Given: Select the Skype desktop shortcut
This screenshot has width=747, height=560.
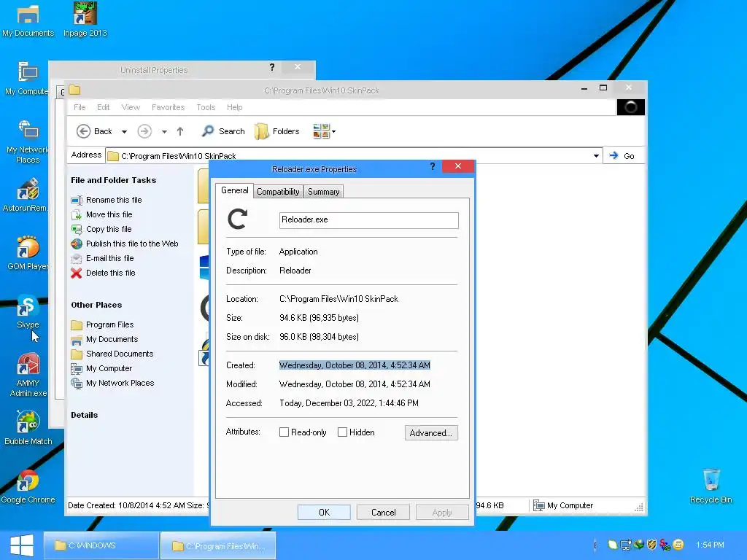Looking at the screenshot, I should coord(28,312).
